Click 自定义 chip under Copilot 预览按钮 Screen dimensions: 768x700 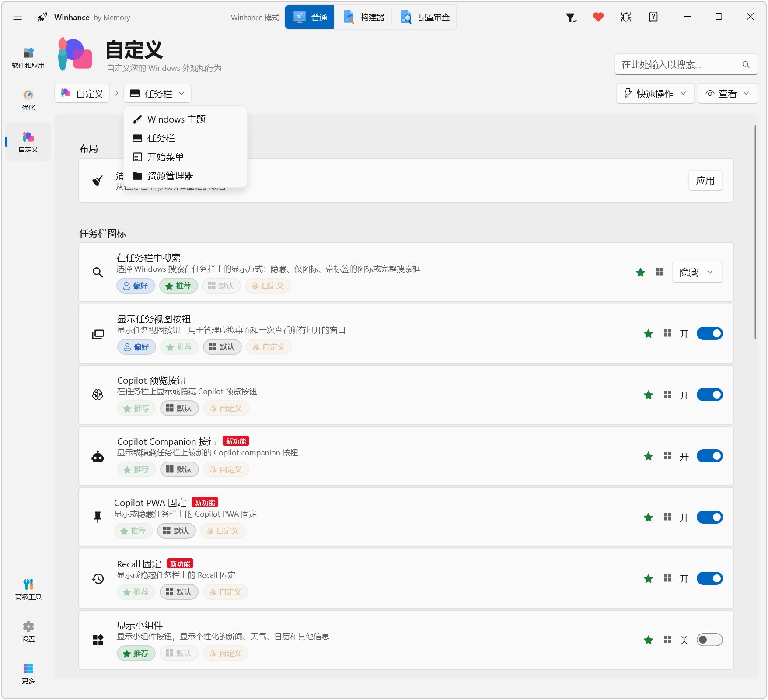(226, 408)
